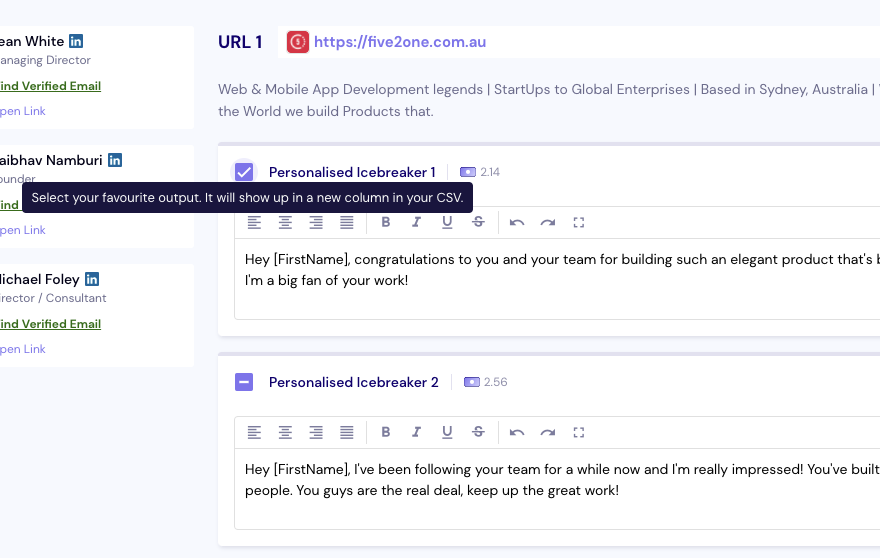The height and width of the screenshot is (558, 880).
Task: Toggle underline in Icebreaker 2 editor
Action: (x=447, y=432)
